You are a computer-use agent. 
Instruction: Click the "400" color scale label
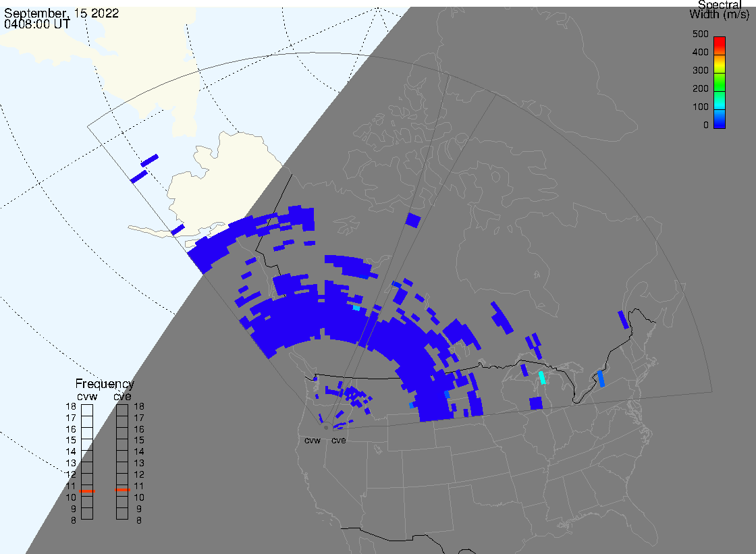coord(700,52)
